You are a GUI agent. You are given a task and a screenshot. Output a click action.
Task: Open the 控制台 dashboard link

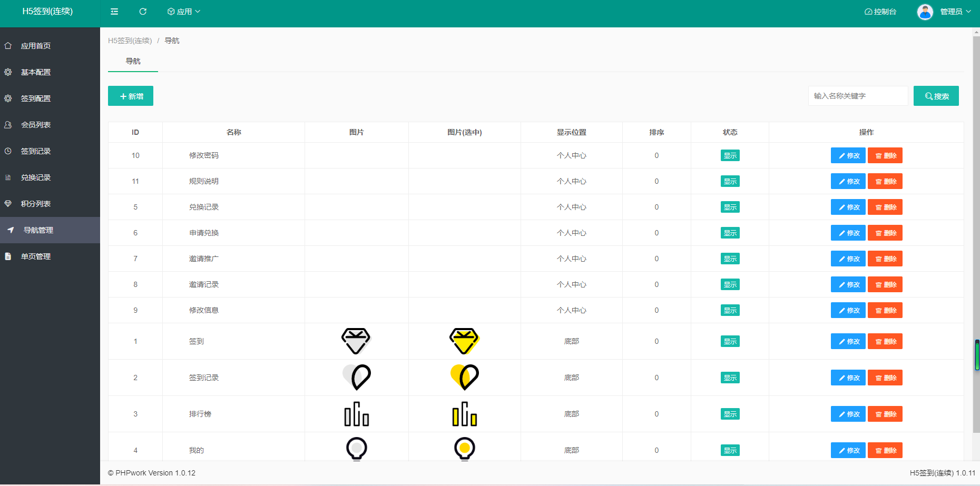(880, 12)
